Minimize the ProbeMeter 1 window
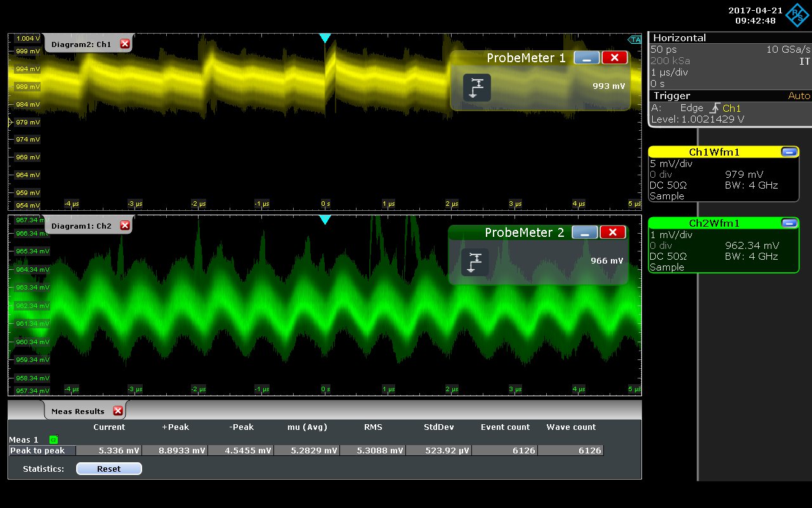The height and width of the screenshot is (508, 812). click(587, 58)
